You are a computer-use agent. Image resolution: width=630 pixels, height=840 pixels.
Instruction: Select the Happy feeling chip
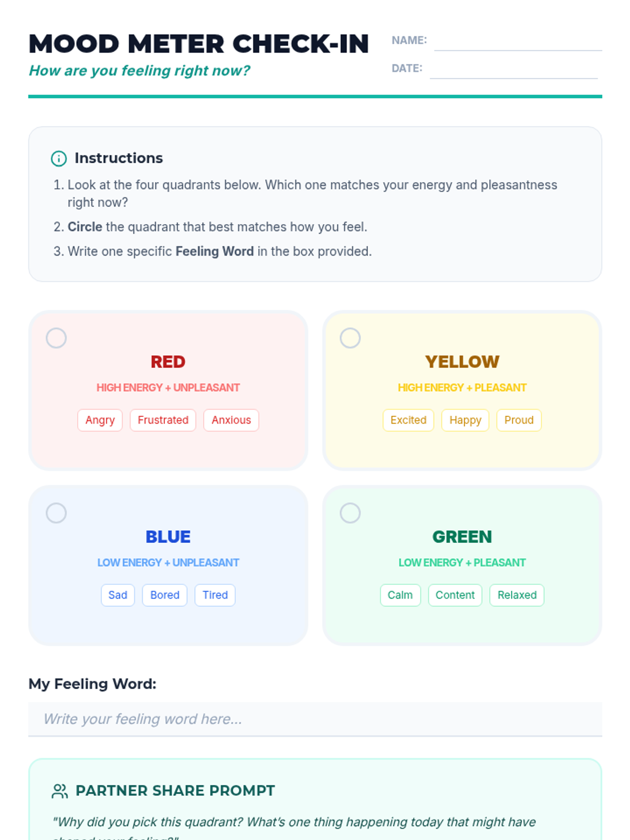(x=465, y=420)
